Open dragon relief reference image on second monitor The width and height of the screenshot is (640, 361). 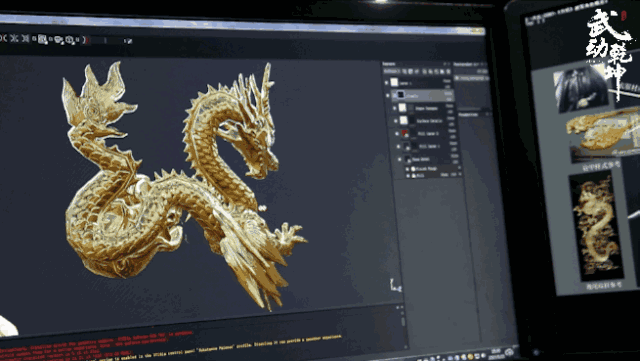[596, 226]
